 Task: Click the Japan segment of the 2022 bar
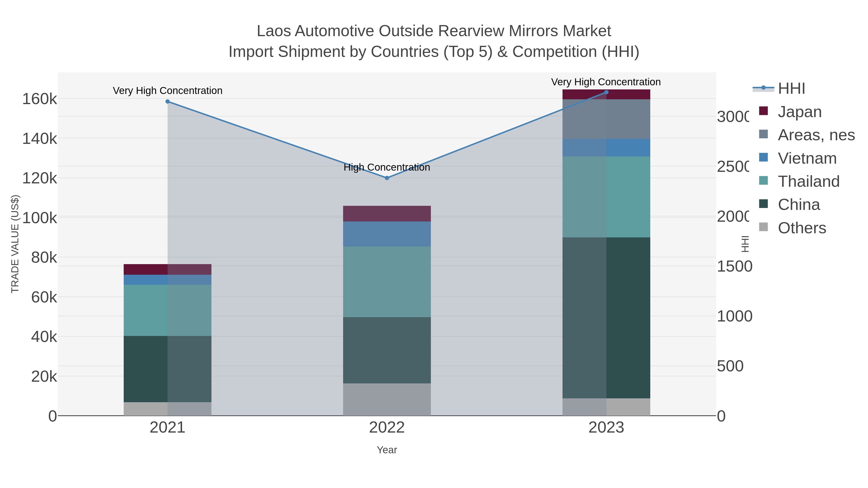387,214
